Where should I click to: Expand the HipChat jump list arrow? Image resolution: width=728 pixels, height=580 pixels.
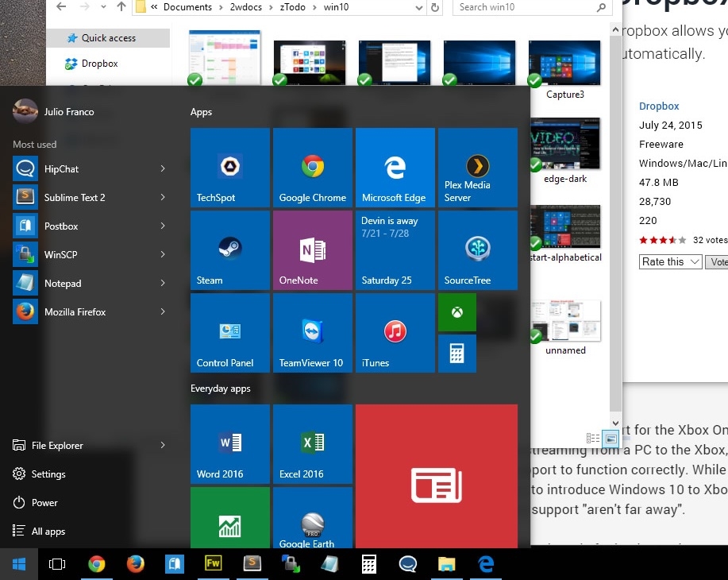pyautogui.click(x=163, y=168)
